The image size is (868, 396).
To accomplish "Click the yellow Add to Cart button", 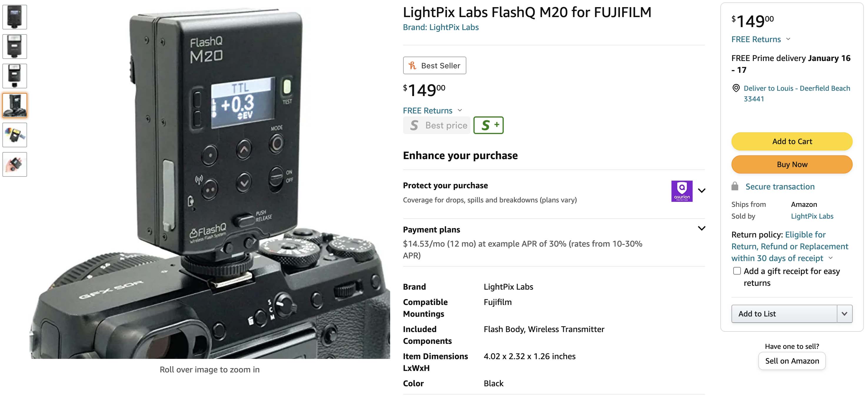I will pyautogui.click(x=792, y=141).
